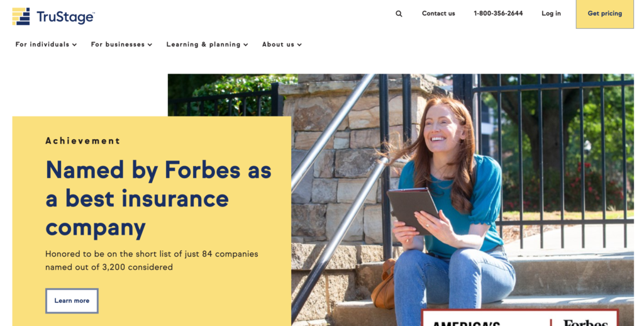Image resolution: width=644 pixels, height=326 pixels.
Task: Click the Learn more button
Action: [x=72, y=301]
